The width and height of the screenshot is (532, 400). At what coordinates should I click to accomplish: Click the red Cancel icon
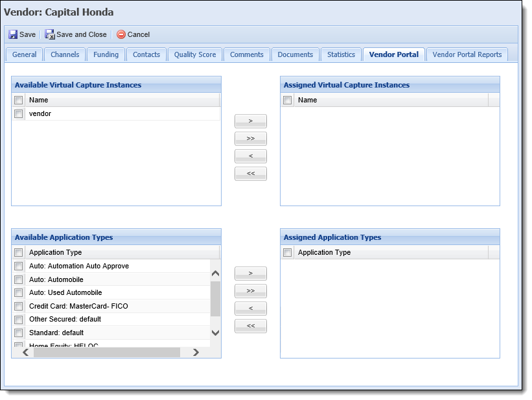pyautogui.click(x=121, y=34)
